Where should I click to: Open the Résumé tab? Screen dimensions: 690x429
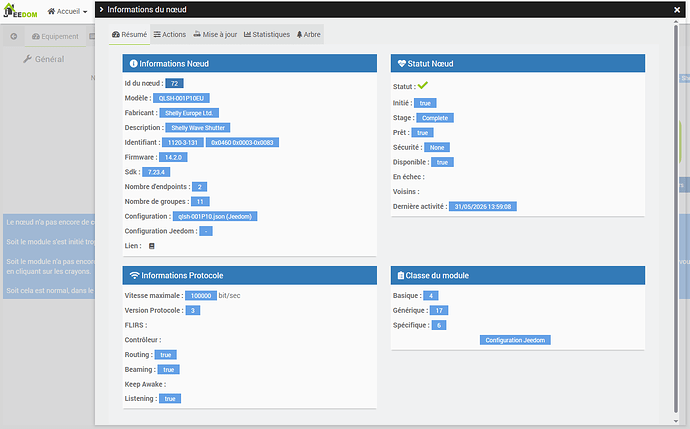point(129,34)
